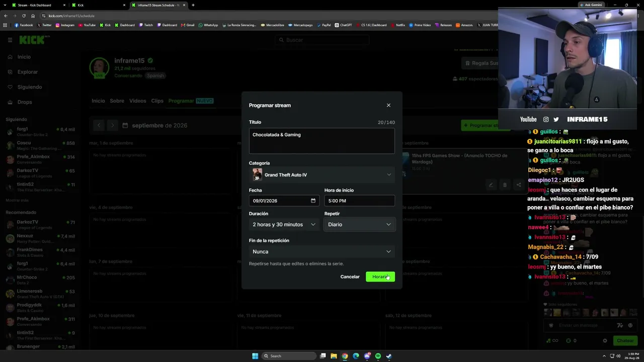Click username juancitoarias9811 in chat
The height and width of the screenshot is (362, 644).
click(x=558, y=141)
